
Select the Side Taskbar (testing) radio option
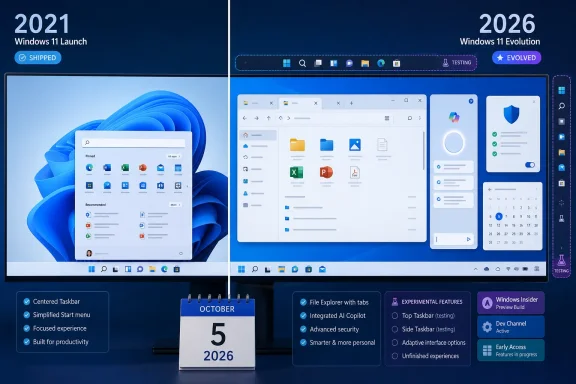pos(395,329)
